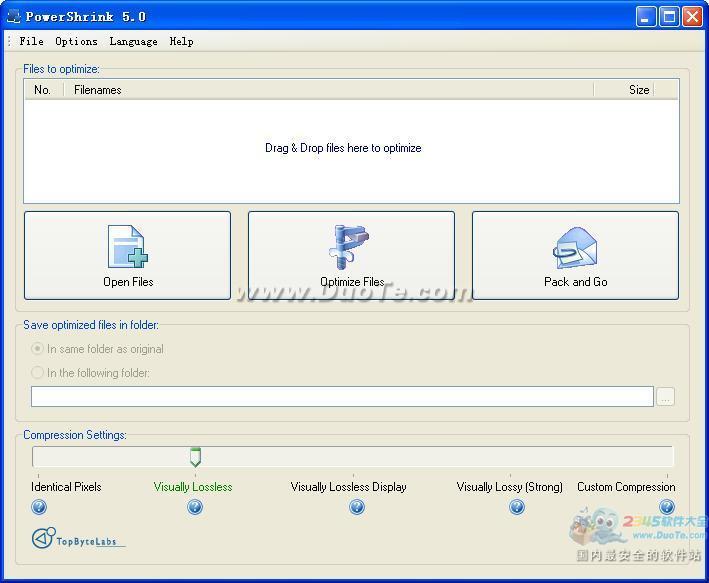Click the Optimize Files button
Screen dimensions: 709x583
click(351, 255)
